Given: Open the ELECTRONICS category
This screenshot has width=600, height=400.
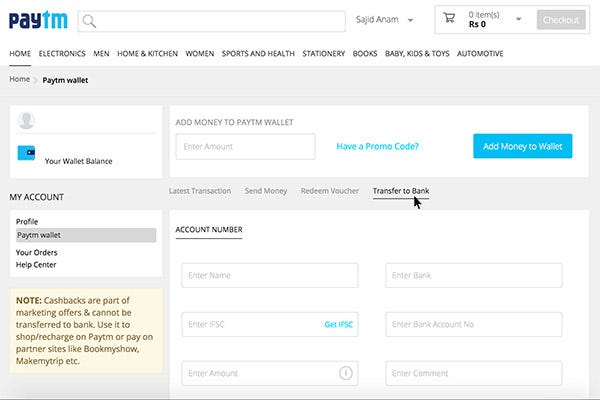Looking at the screenshot, I should coord(62,54).
